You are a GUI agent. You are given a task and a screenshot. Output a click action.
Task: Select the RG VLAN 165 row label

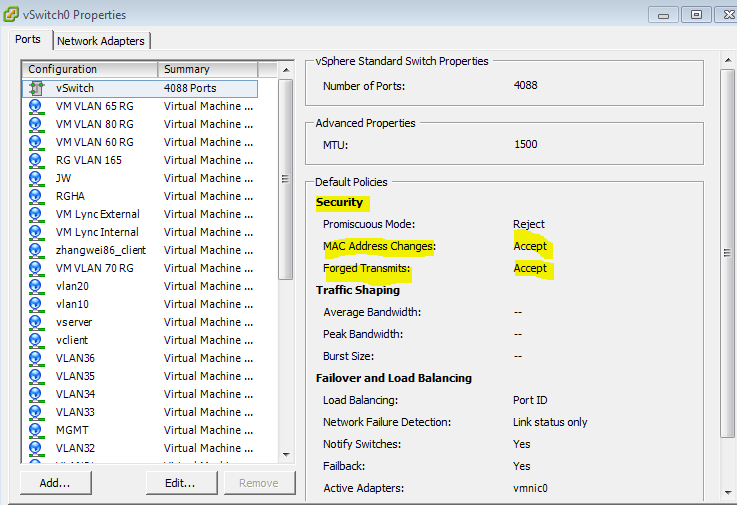click(x=88, y=160)
